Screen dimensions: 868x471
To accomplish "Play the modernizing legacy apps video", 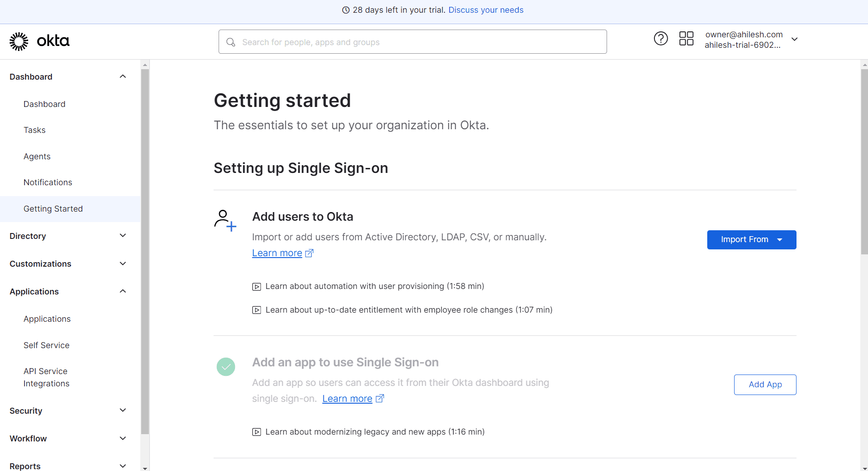I will [x=257, y=432].
